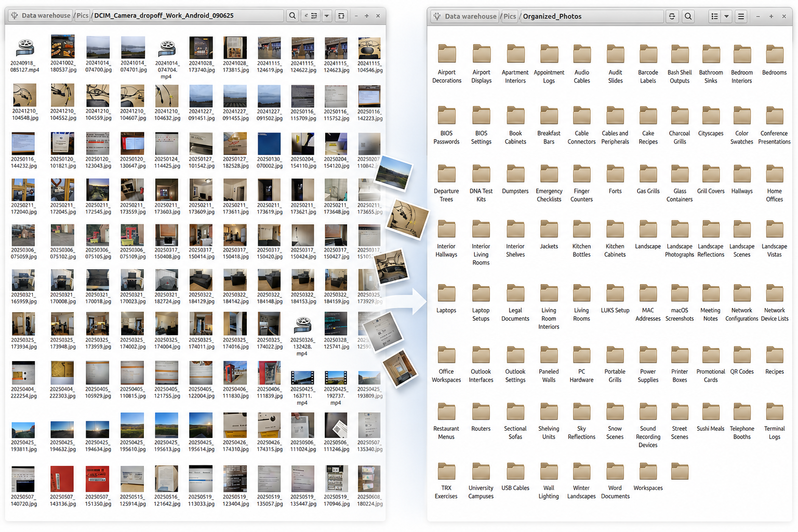Select thumbnail 20250406_111830.jpg

pyautogui.click(x=235, y=373)
